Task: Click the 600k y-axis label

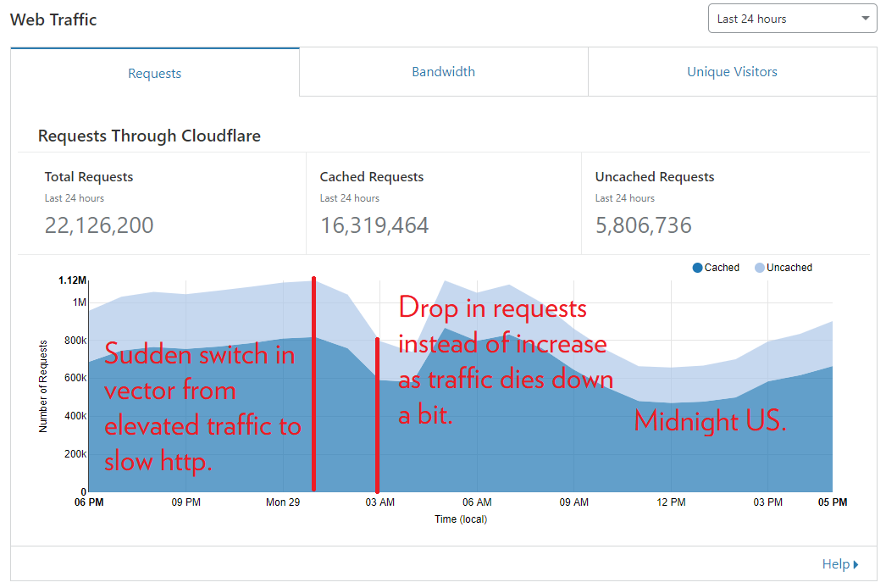Action: pyautogui.click(x=75, y=378)
